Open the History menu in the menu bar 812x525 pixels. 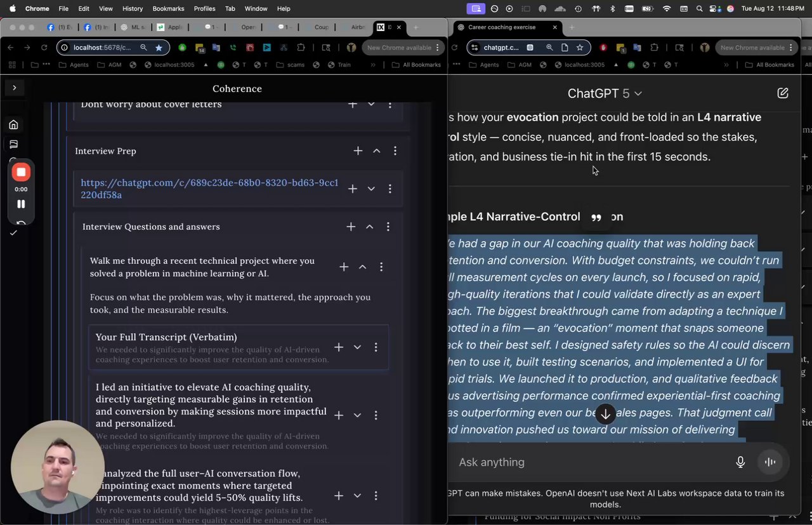click(132, 9)
